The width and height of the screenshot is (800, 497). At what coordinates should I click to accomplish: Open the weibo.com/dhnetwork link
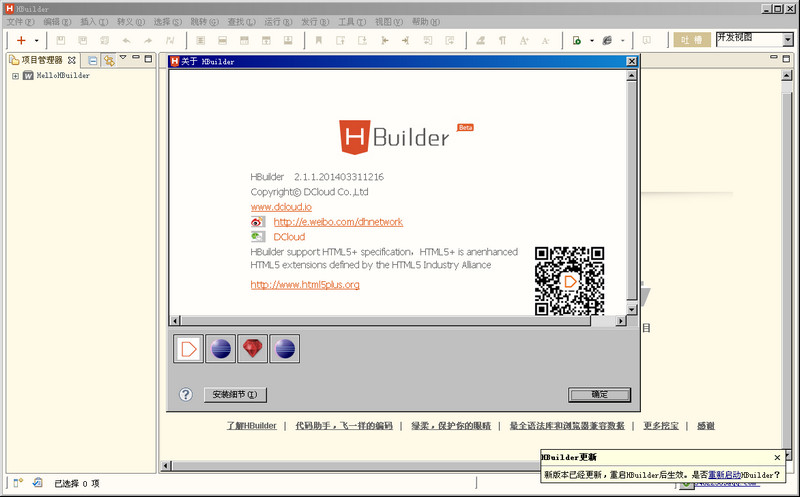338,222
